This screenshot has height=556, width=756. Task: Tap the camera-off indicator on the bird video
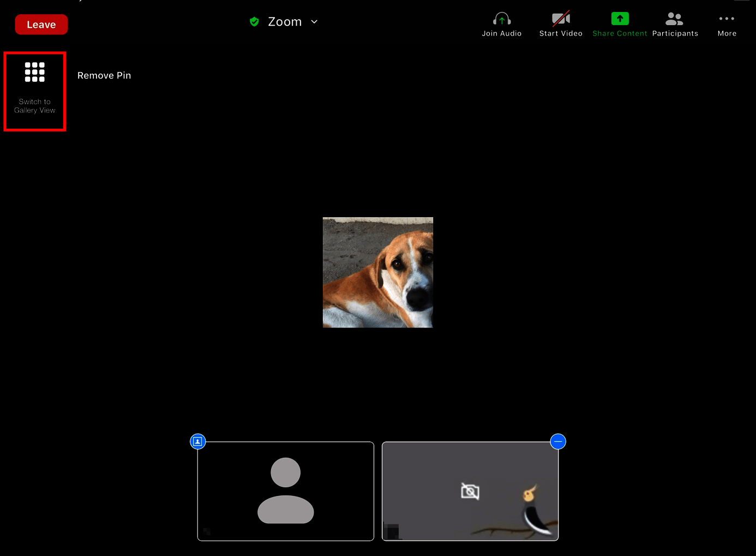[x=470, y=491]
